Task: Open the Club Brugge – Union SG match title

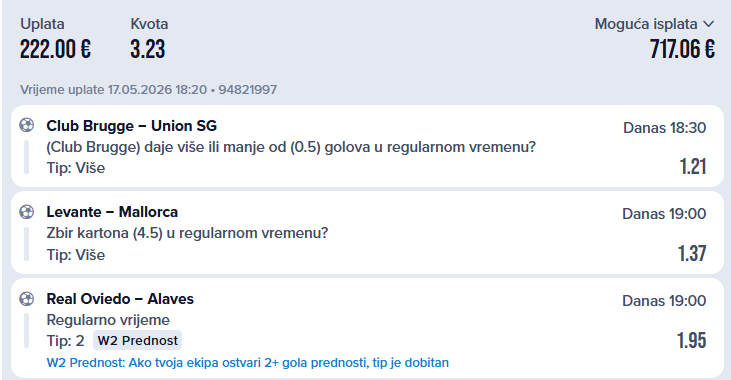Action: coord(131,126)
